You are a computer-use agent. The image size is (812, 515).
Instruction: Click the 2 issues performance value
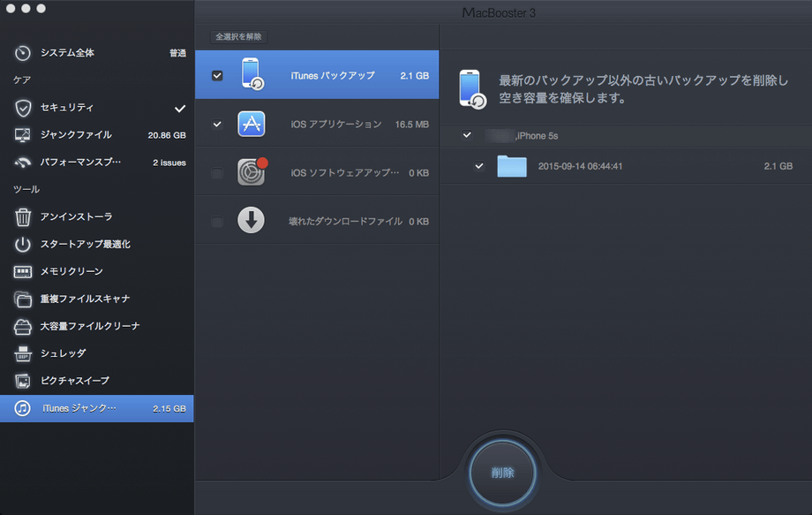[169, 163]
